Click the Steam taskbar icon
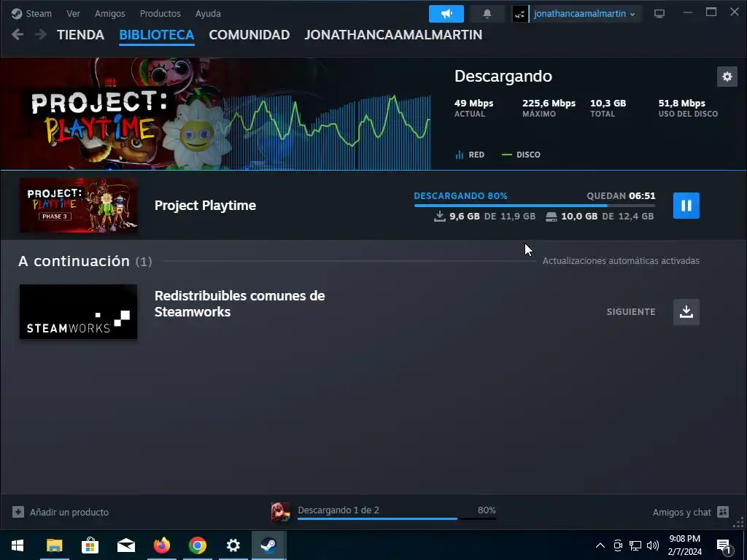Screen dimensions: 747x560 click(268, 545)
